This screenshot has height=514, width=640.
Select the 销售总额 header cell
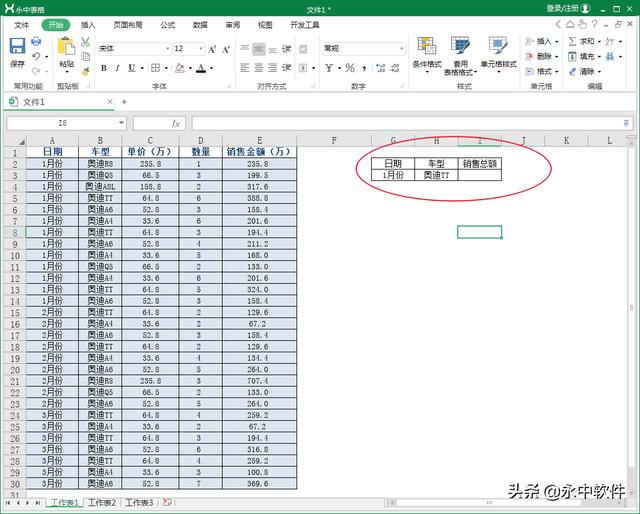(x=480, y=164)
